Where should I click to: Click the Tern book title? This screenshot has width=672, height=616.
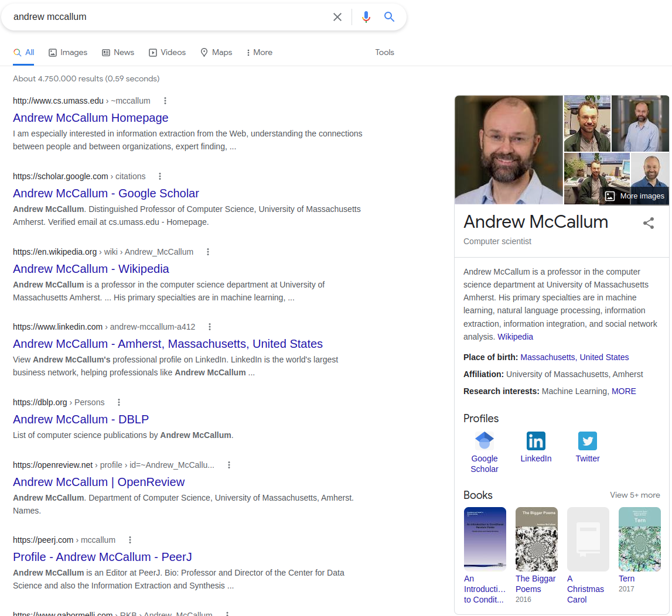(626, 579)
